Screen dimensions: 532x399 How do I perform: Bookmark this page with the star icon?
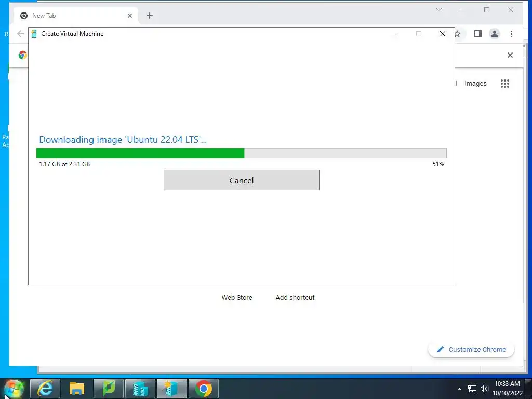click(458, 34)
